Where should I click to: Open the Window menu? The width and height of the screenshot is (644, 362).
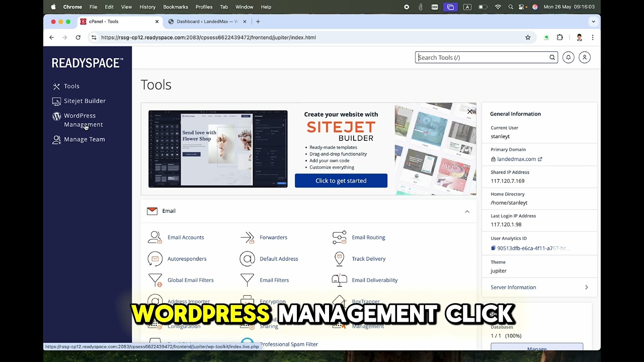pyautogui.click(x=245, y=7)
